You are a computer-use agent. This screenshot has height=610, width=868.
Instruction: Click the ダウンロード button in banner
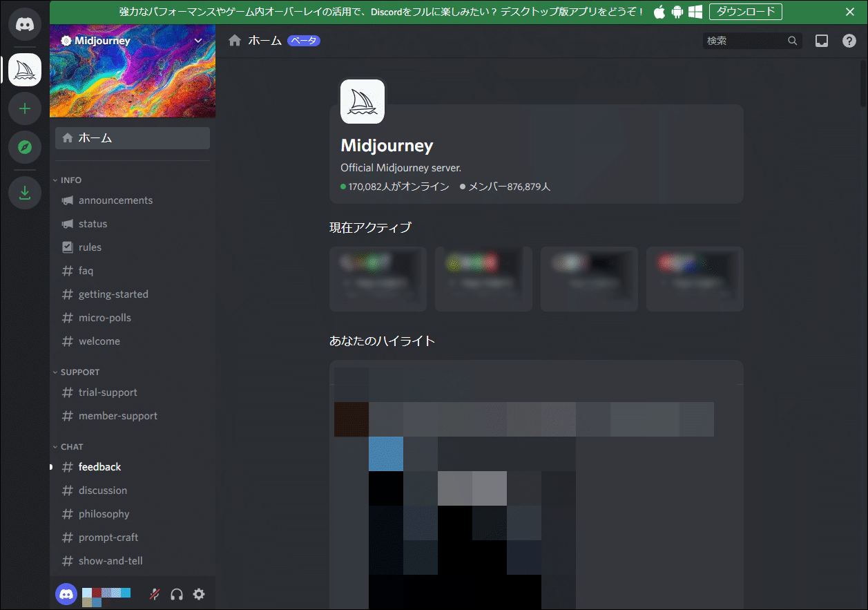pyautogui.click(x=746, y=12)
